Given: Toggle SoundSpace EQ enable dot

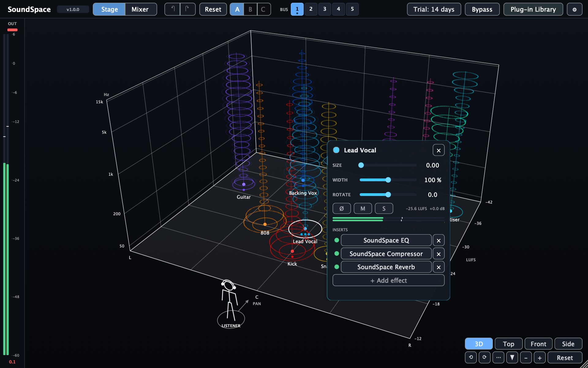Looking at the screenshot, I should click(x=337, y=240).
